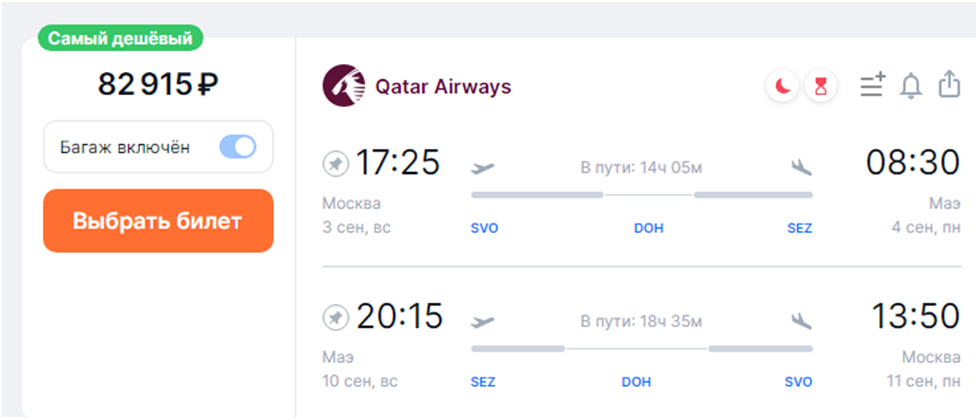Click the ticket price 82 915 ₽
Image resolution: width=978 pixels, height=419 pixels.
click(157, 85)
